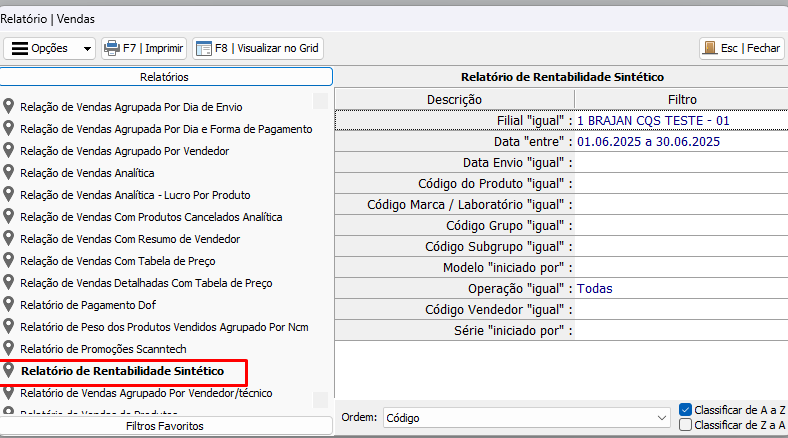The width and height of the screenshot is (788, 438).
Task: Uncheck Classificar de A a Z
Action: click(685, 409)
